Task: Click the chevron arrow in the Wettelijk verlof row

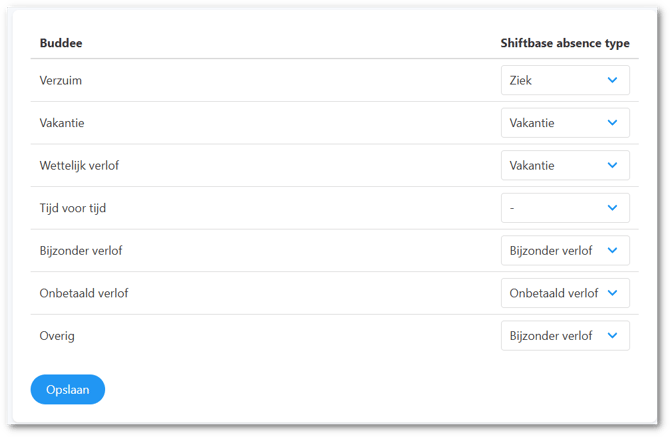Action: pyautogui.click(x=612, y=165)
